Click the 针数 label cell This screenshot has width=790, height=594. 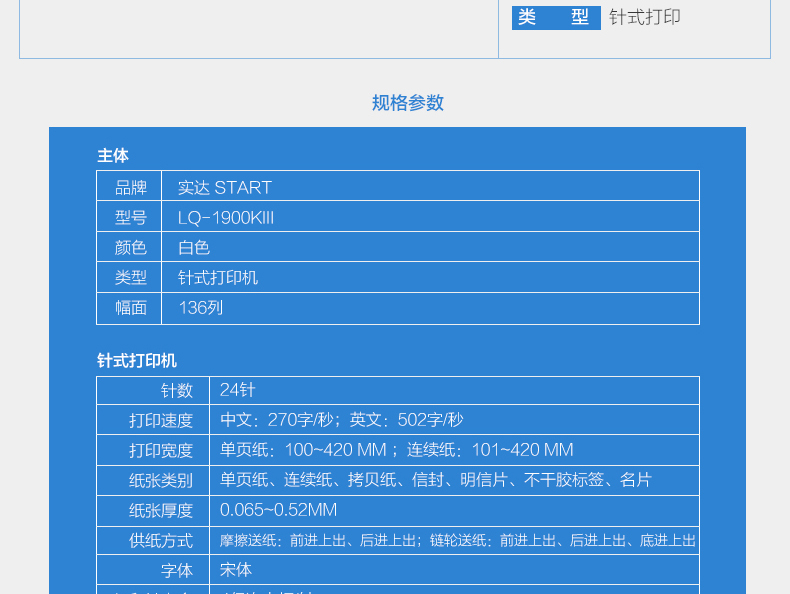click(177, 391)
